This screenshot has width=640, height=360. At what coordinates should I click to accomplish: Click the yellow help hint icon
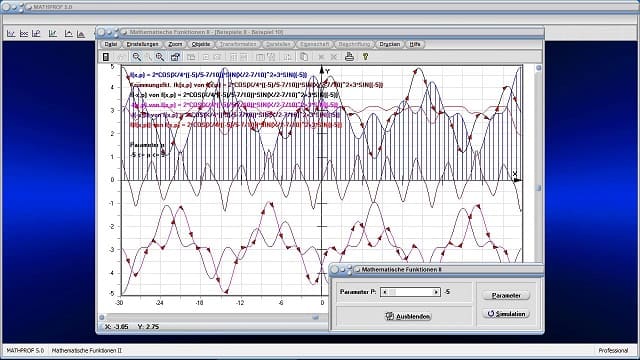pos(365,57)
